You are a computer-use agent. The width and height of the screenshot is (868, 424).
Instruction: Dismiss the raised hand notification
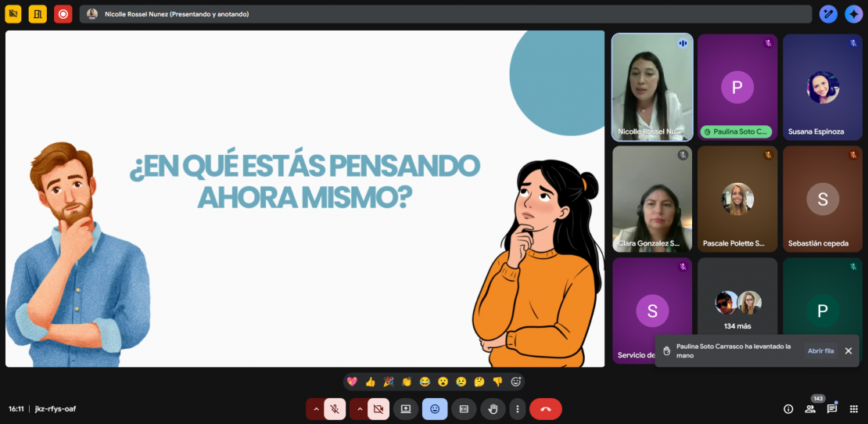[848, 350]
